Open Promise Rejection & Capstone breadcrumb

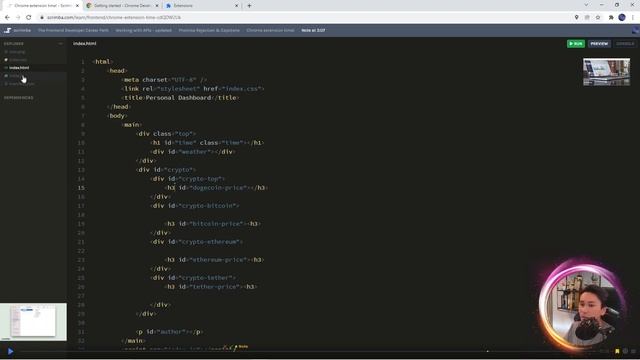click(209, 30)
